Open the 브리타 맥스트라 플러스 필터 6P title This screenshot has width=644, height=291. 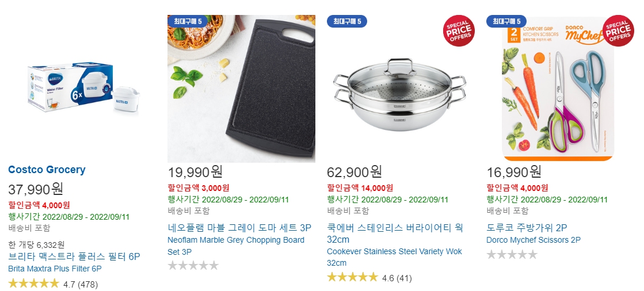tap(74, 257)
